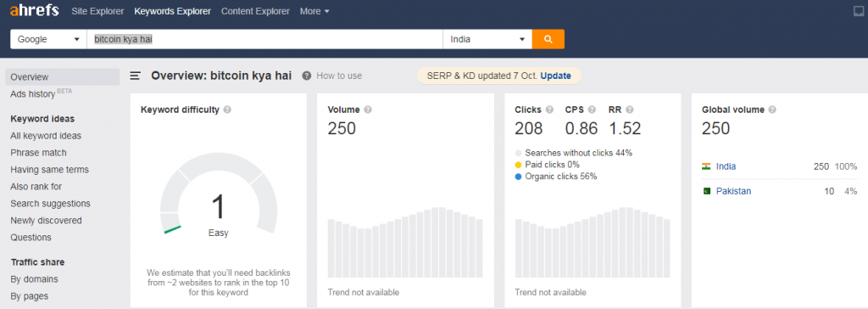Click the Traffic share heading
The height and width of the screenshot is (309, 868).
[x=37, y=262]
